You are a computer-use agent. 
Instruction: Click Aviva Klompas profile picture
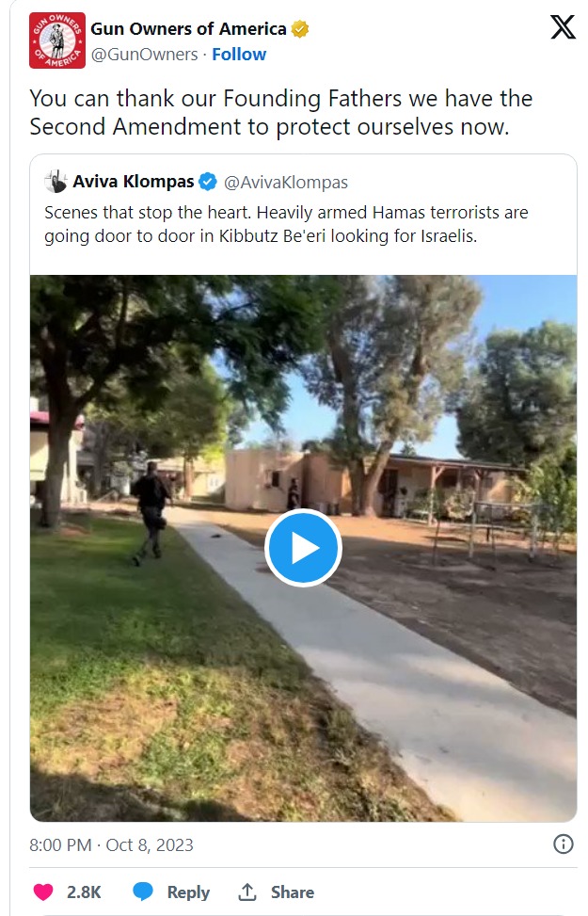[x=56, y=182]
